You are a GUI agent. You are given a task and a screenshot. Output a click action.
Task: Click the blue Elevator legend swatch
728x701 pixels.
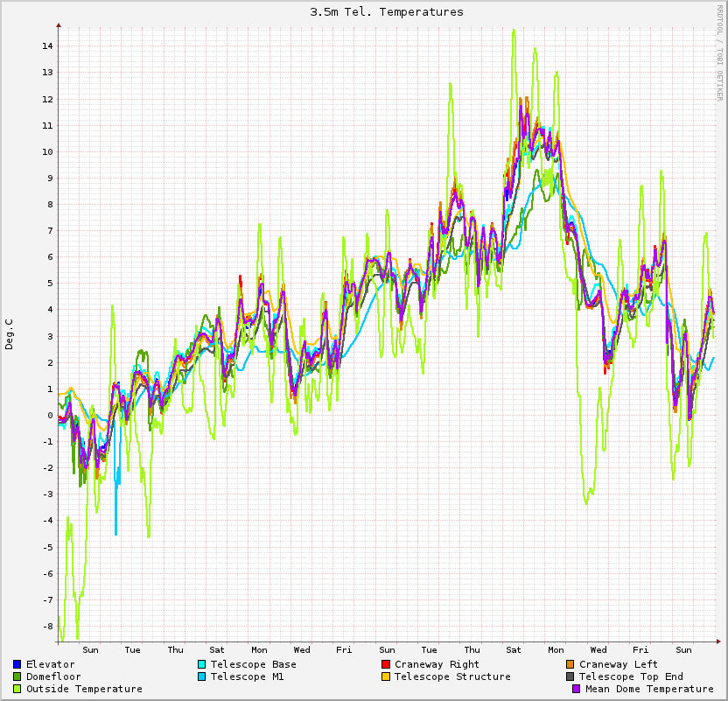pyautogui.click(x=17, y=664)
